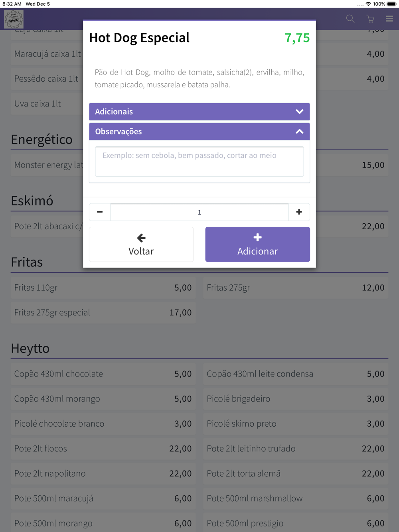Expand the Adicionais section chevron
399x532 pixels.
click(x=300, y=112)
